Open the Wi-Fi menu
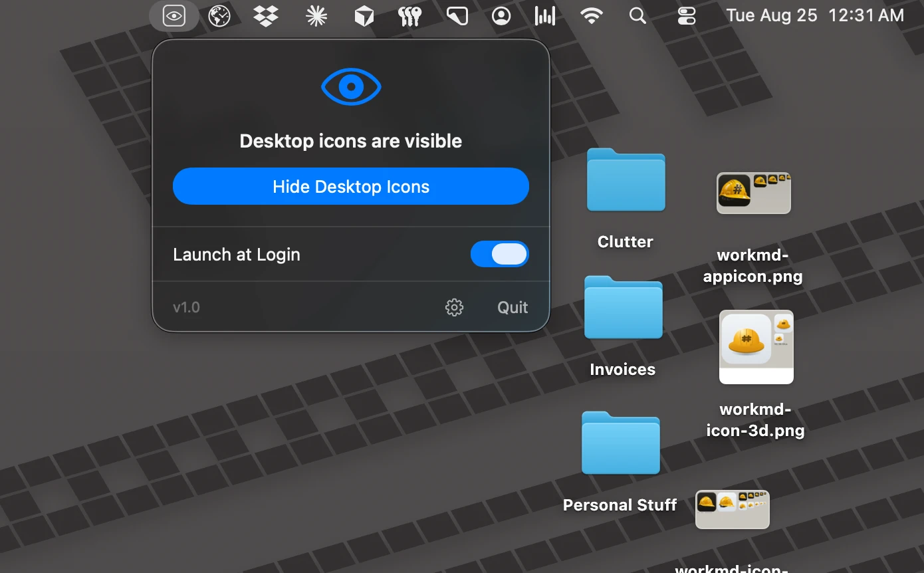The width and height of the screenshot is (924, 573). click(591, 16)
